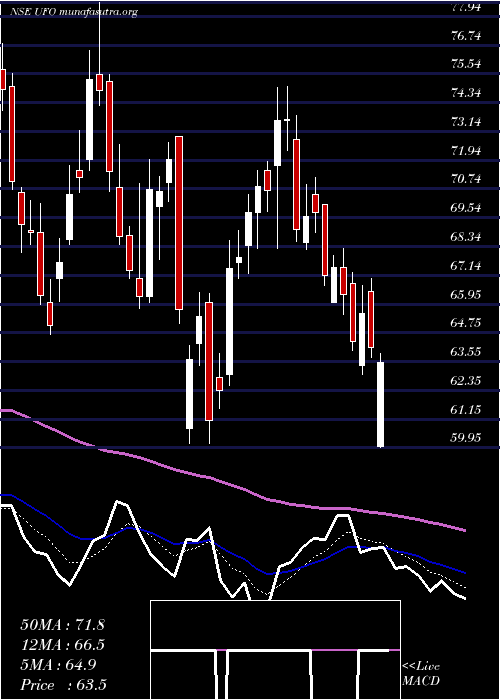Click the 75.54 price axis label
This screenshot has width=500, height=700.
click(x=467, y=64)
